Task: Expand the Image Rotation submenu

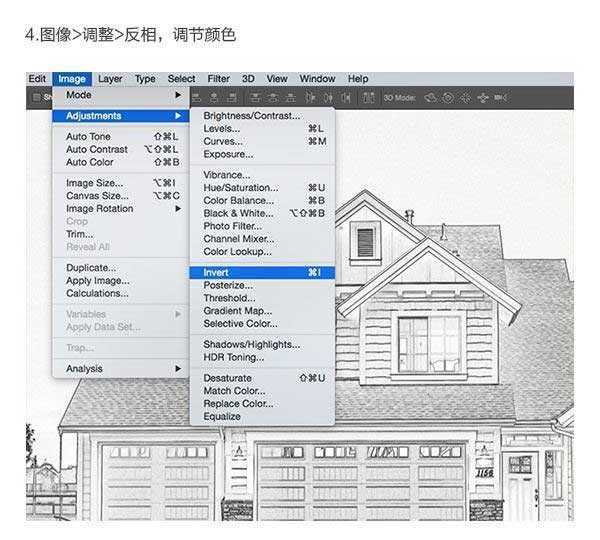Action: [x=121, y=209]
